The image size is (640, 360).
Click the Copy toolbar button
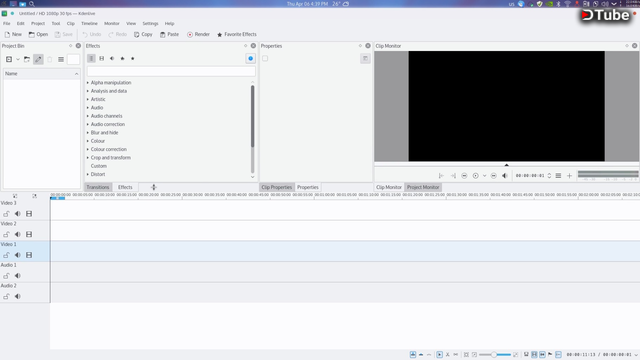[143, 34]
